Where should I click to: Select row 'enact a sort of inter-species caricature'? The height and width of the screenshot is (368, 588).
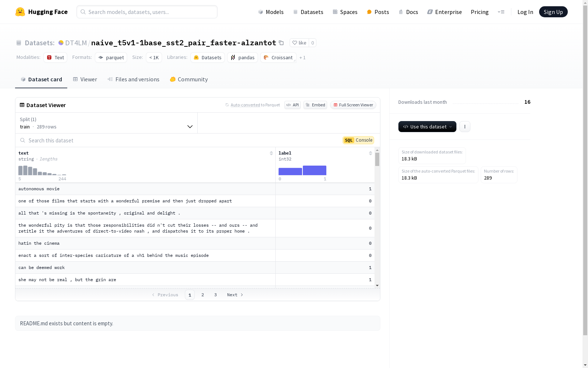click(195, 255)
